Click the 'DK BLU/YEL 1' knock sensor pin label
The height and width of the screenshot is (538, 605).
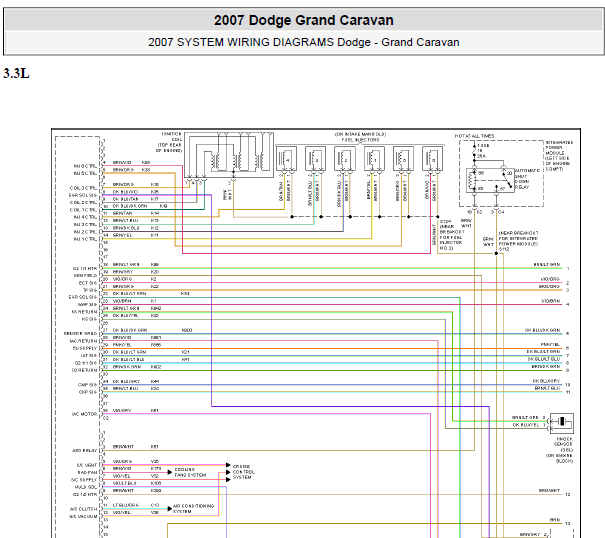(529, 425)
